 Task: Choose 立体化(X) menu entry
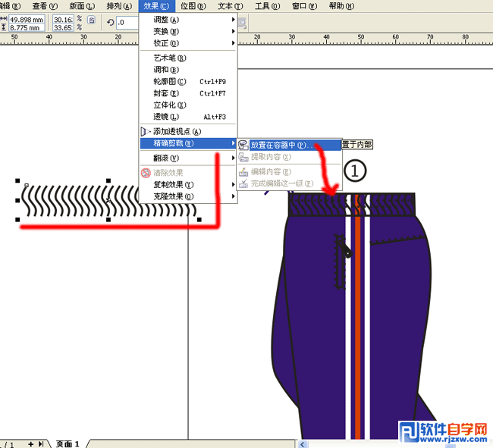coord(188,105)
